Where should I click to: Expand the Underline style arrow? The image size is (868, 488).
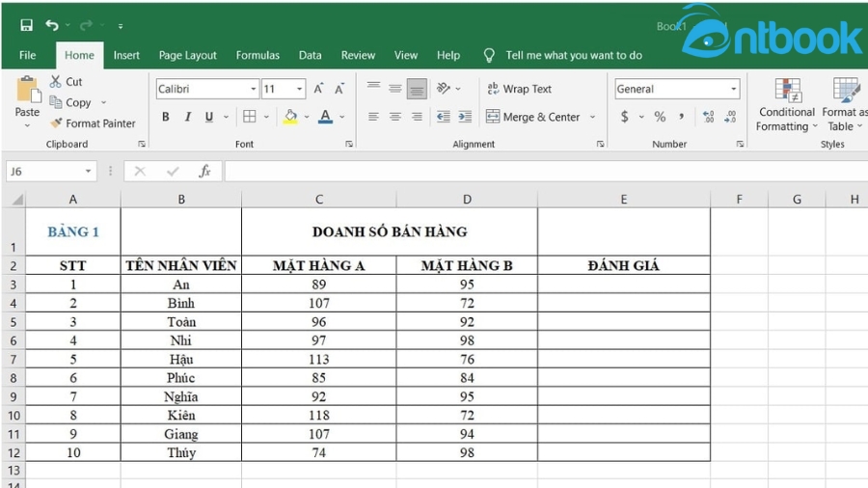[226, 117]
